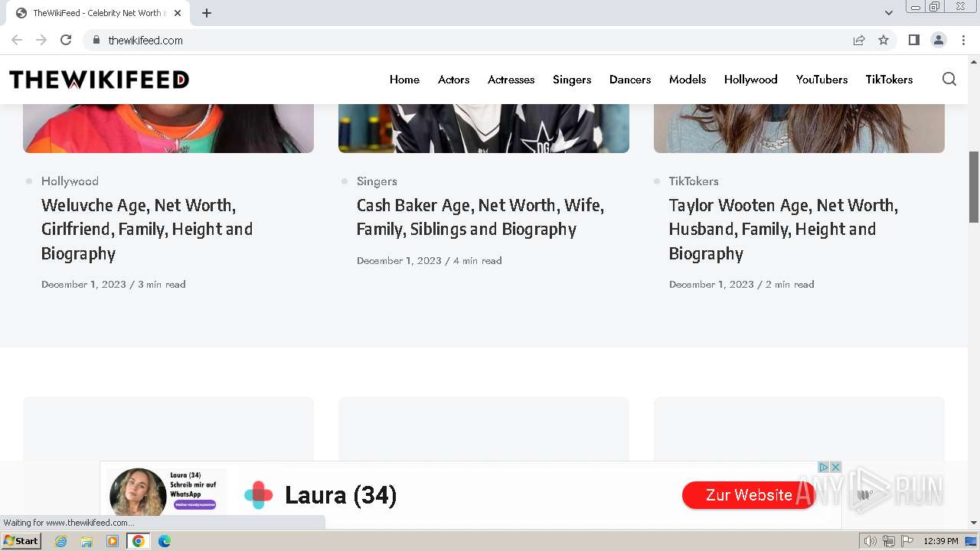Open the Dancers menu item
This screenshot has width=980, height=551.
pos(630,80)
